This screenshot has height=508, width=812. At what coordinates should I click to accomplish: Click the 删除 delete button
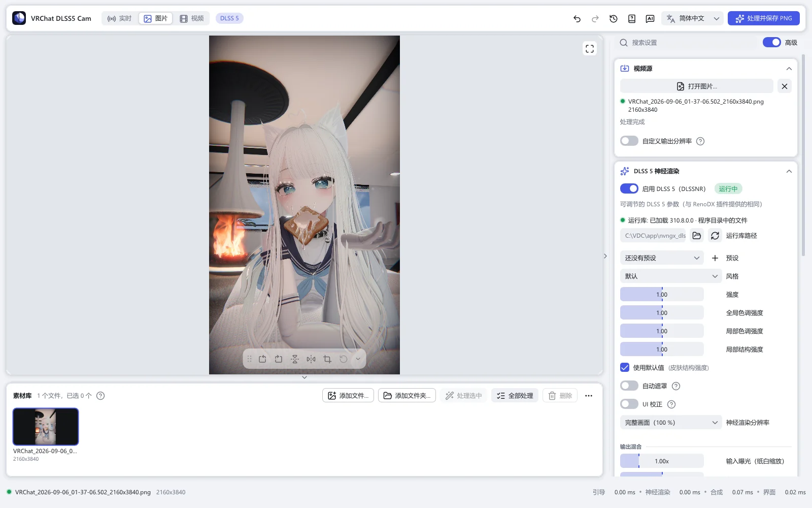click(x=560, y=396)
